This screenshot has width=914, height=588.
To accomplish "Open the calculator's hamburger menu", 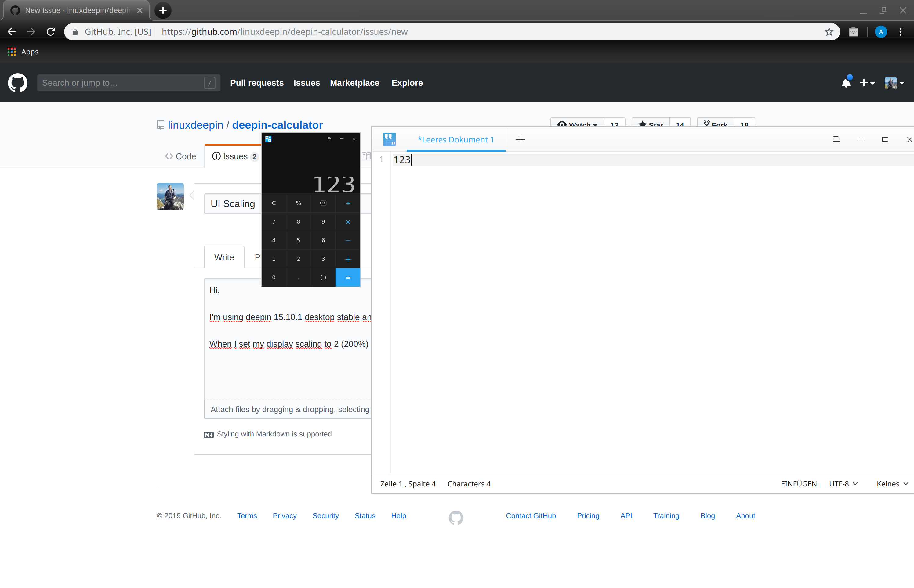I will point(329,138).
